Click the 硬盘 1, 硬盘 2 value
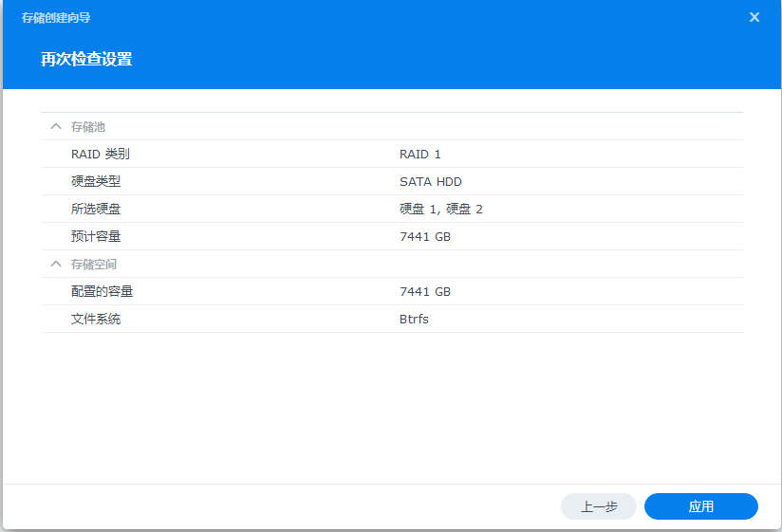 pos(441,209)
